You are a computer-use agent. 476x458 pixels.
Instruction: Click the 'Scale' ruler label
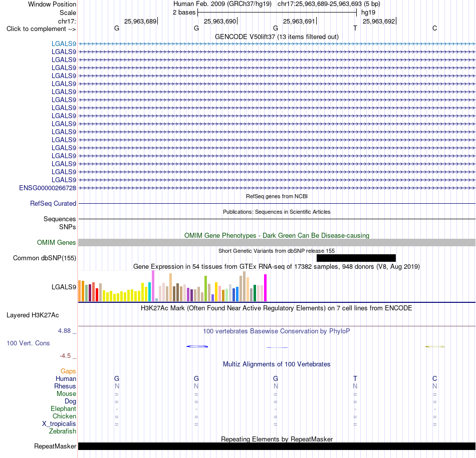click(68, 13)
